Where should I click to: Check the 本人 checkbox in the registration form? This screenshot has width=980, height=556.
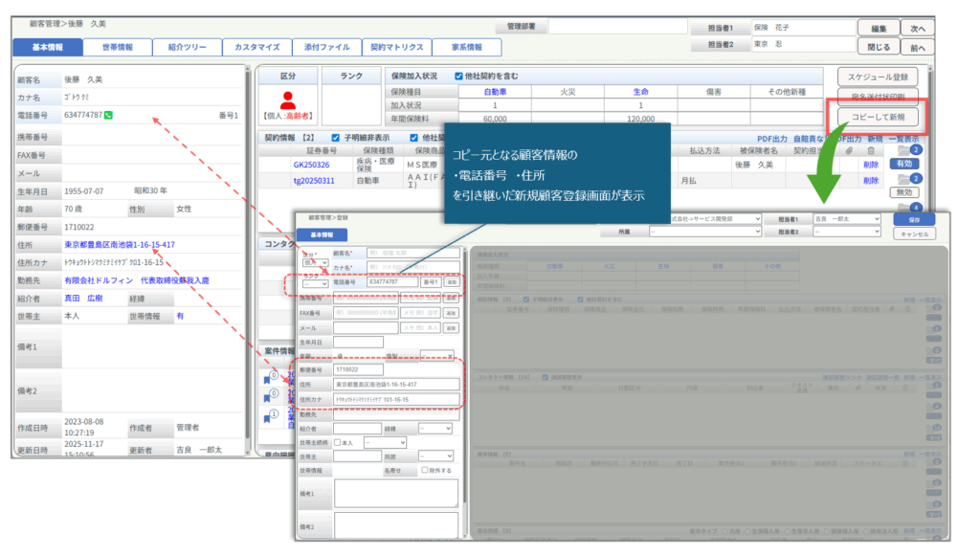338,442
